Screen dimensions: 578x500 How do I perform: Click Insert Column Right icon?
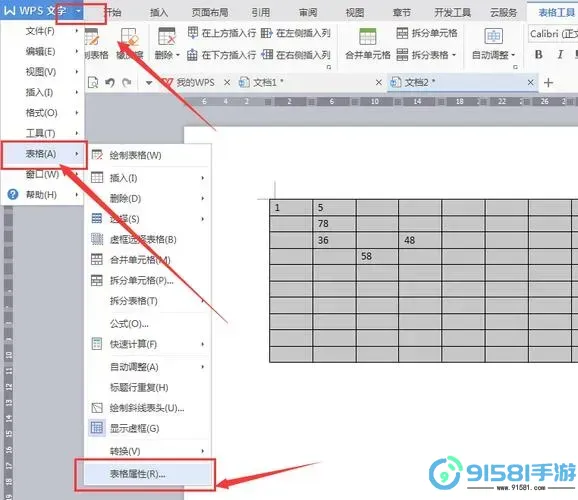click(x=267, y=55)
